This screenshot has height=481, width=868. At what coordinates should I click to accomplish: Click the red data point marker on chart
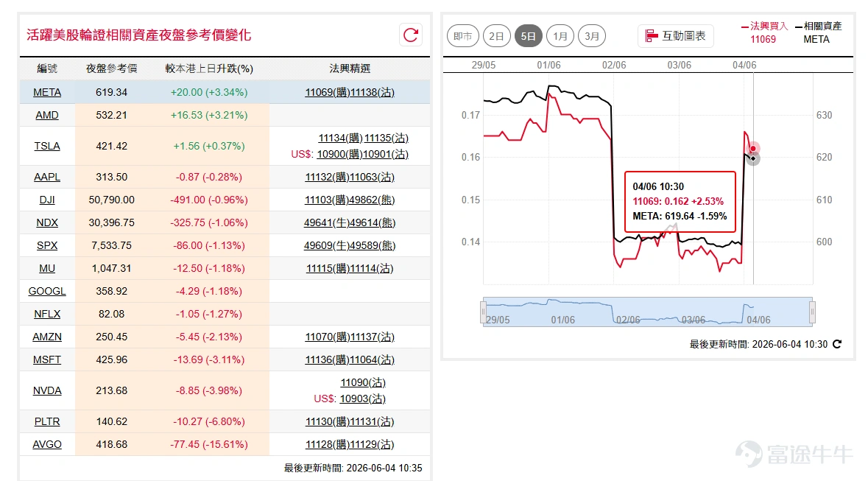[753, 149]
